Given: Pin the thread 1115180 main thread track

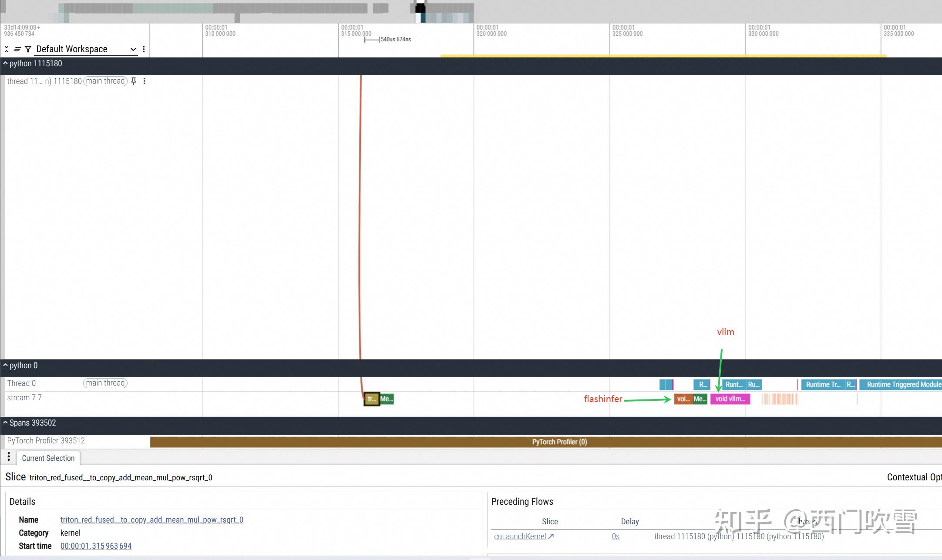Looking at the screenshot, I should 134,81.
